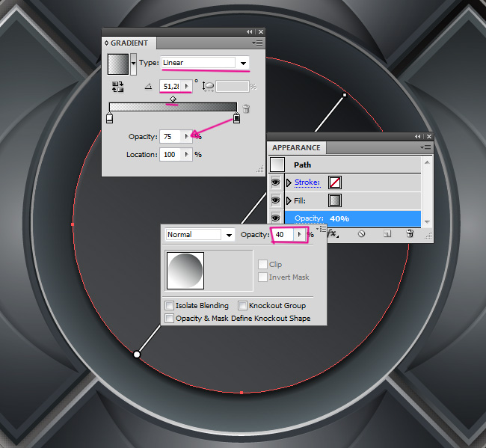The height and width of the screenshot is (448, 486).
Task: Click the Stroke none color swatch
Action: pyautogui.click(x=335, y=182)
